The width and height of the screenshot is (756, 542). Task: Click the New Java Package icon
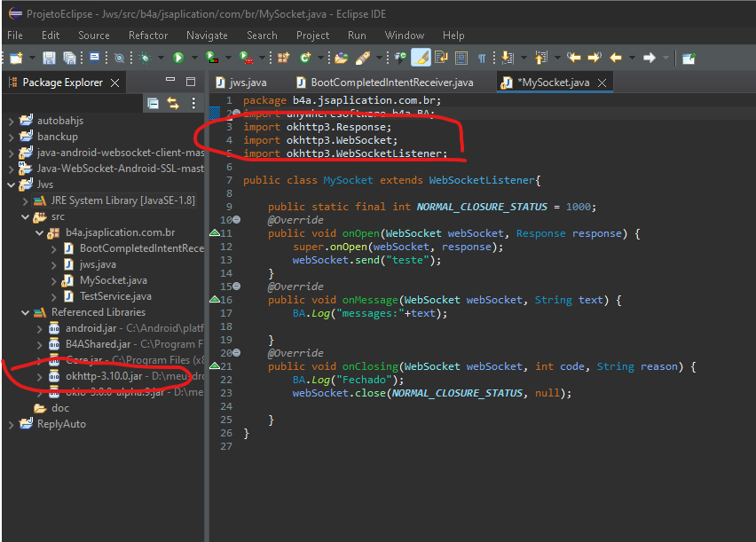284,59
